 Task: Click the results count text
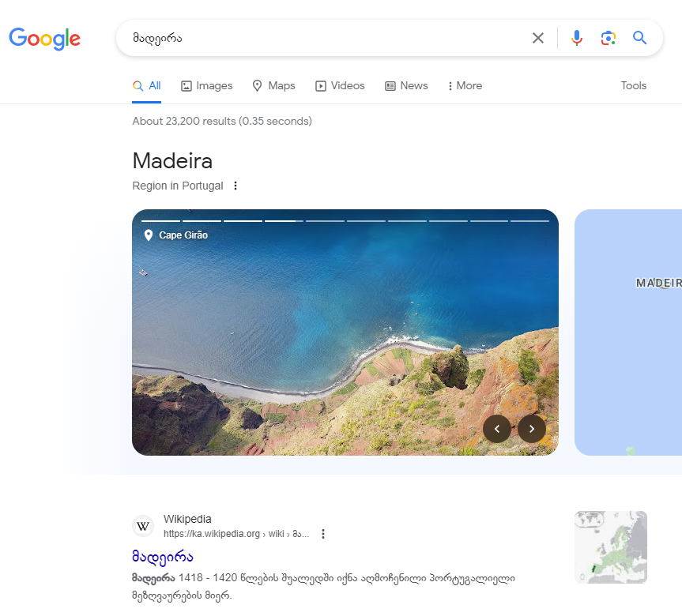(222, 121)
